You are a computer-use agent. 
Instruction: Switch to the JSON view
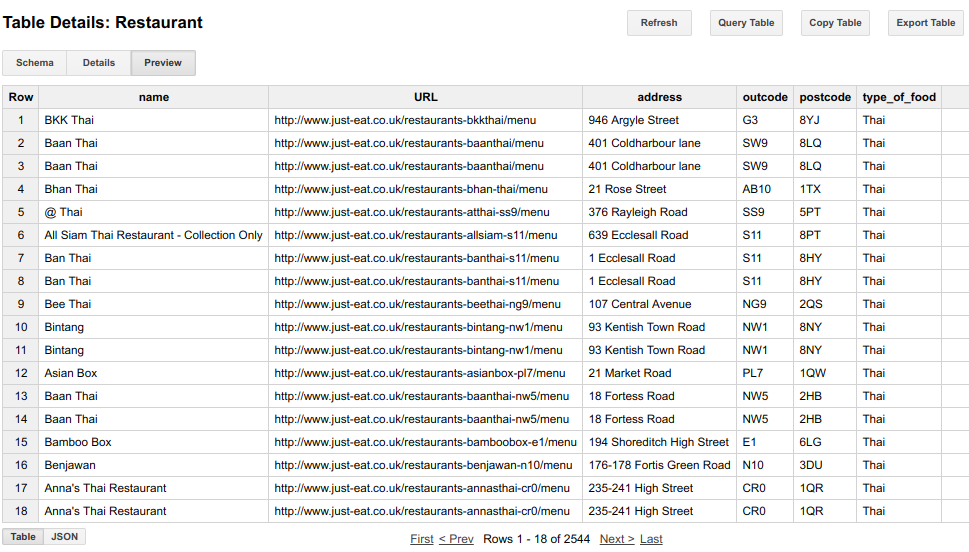64,537
